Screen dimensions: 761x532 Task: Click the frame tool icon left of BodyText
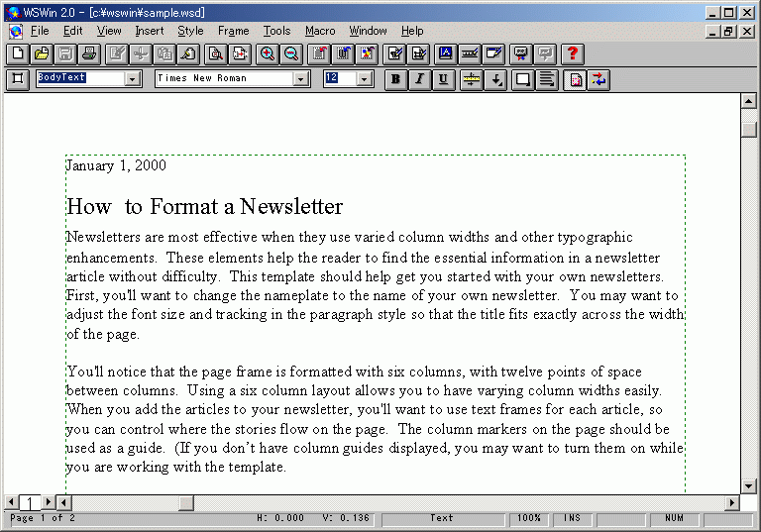[18, 79]
